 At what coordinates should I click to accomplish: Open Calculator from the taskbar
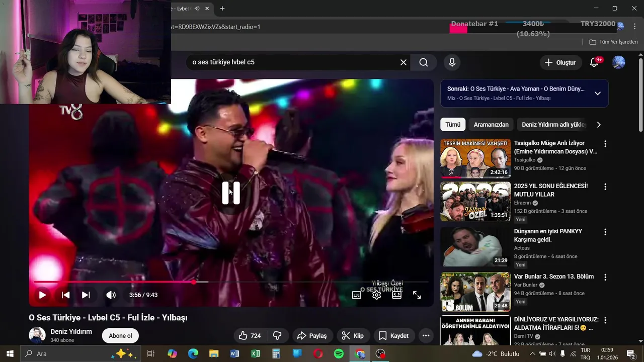tap(276, 353)
